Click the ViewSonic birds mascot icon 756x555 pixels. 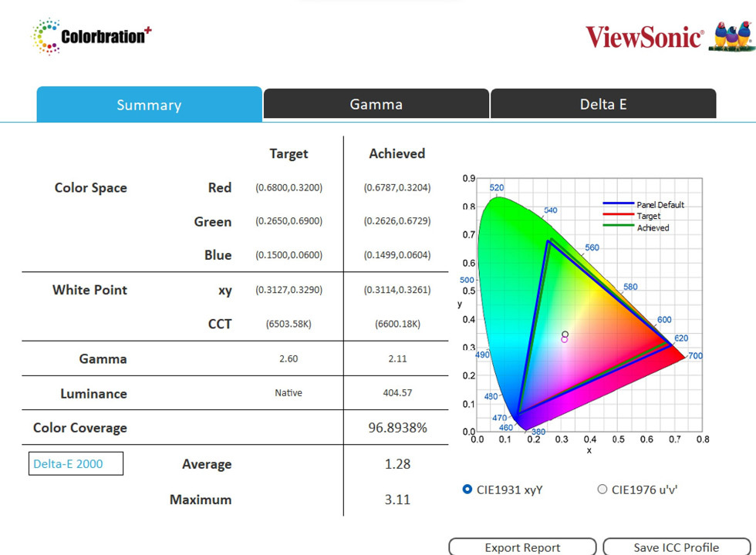click(x=729, y=35)
